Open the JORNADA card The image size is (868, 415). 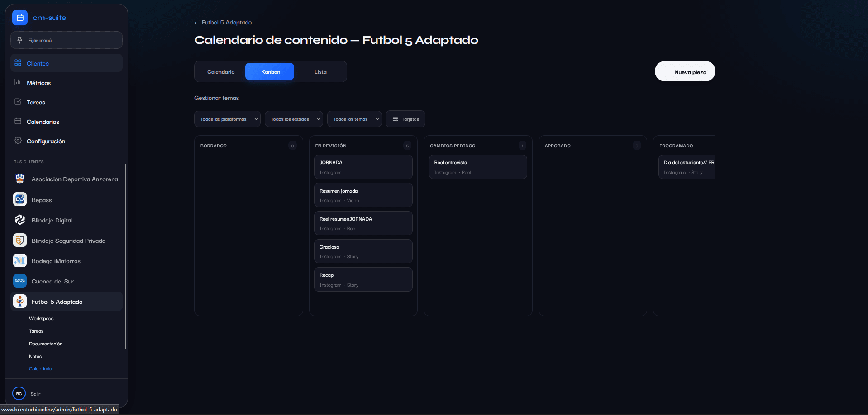(363, 167)
